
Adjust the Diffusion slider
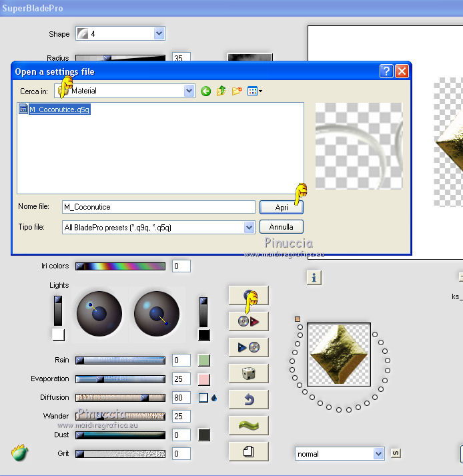pos(120,398)
